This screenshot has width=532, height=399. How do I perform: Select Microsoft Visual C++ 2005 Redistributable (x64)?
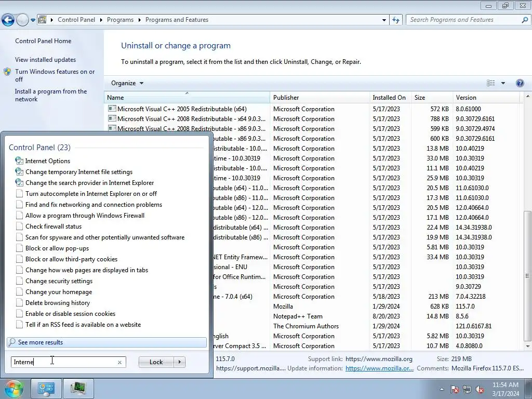pos(182,109)
